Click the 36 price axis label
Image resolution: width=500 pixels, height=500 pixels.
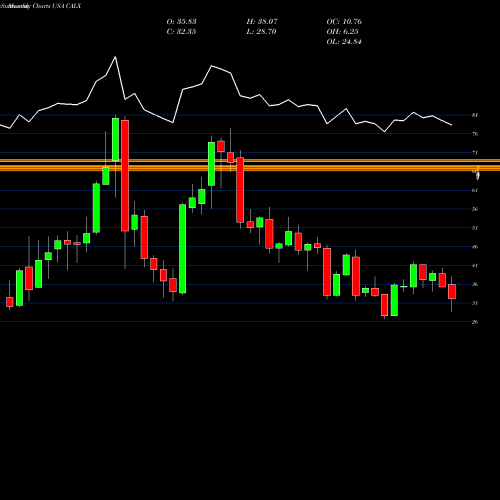(475, 284)
